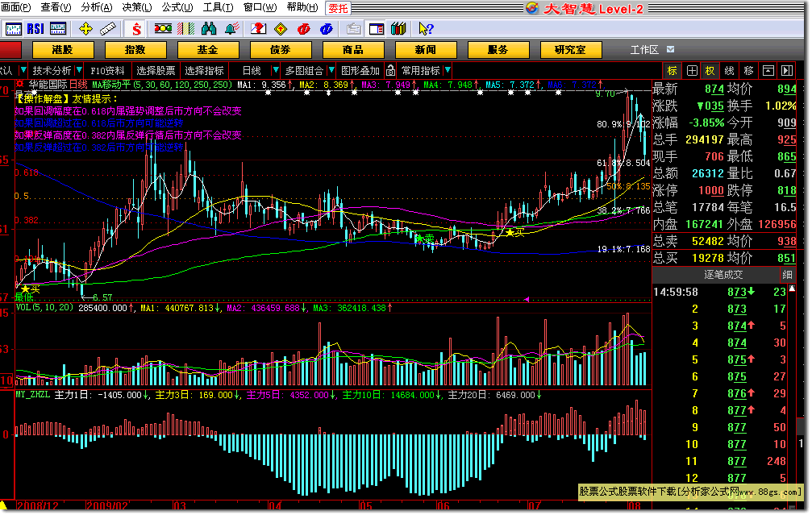Click the red phi symbol icon
Screen dimensions: 812x515
303,29
